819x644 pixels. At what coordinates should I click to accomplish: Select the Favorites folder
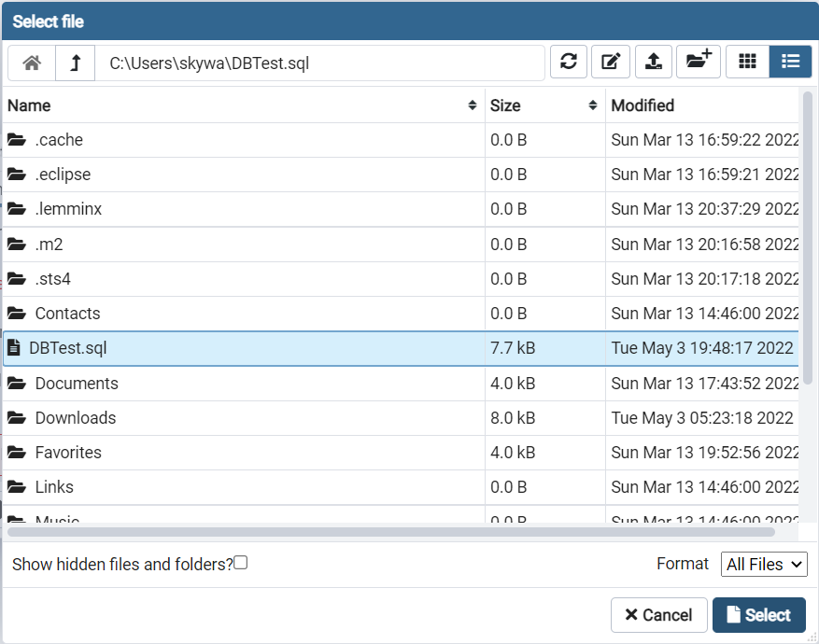tap(401, 453)
